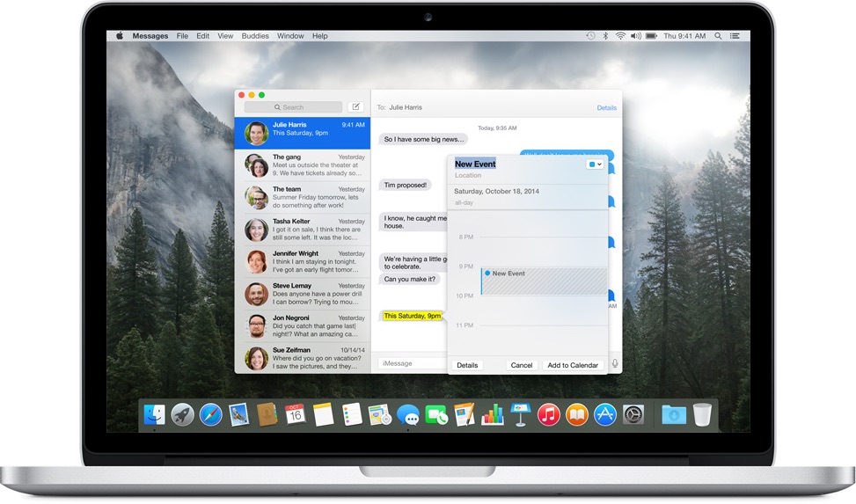Open Reminders icon in Dock
The height and width of the screenshot is (504, 856).
point(352,415)
